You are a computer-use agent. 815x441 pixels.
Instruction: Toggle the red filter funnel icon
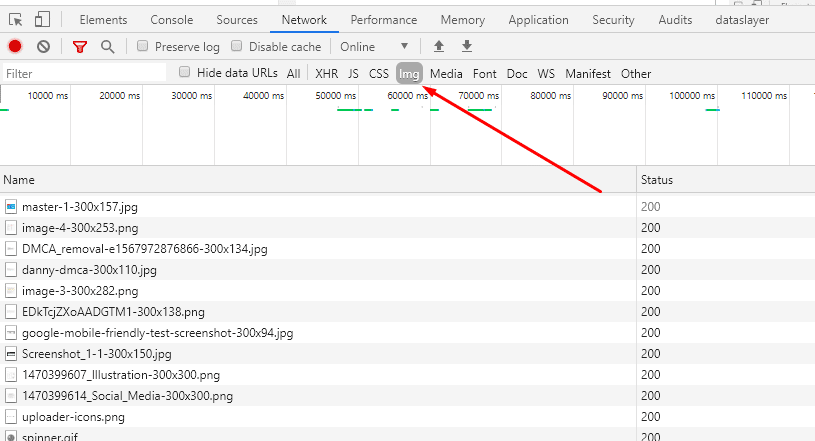(x=80, y=46)
